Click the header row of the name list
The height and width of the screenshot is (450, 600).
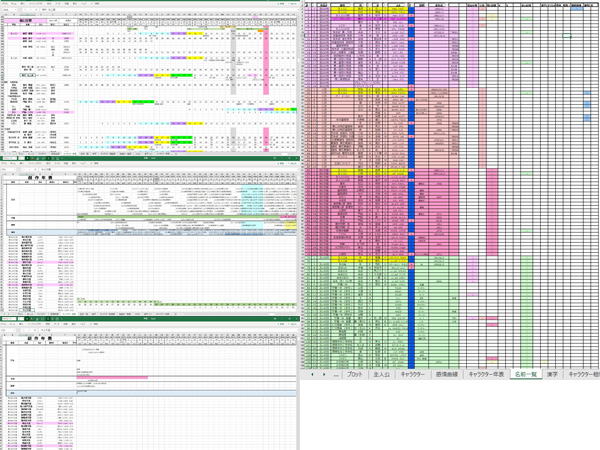[450, 5]
